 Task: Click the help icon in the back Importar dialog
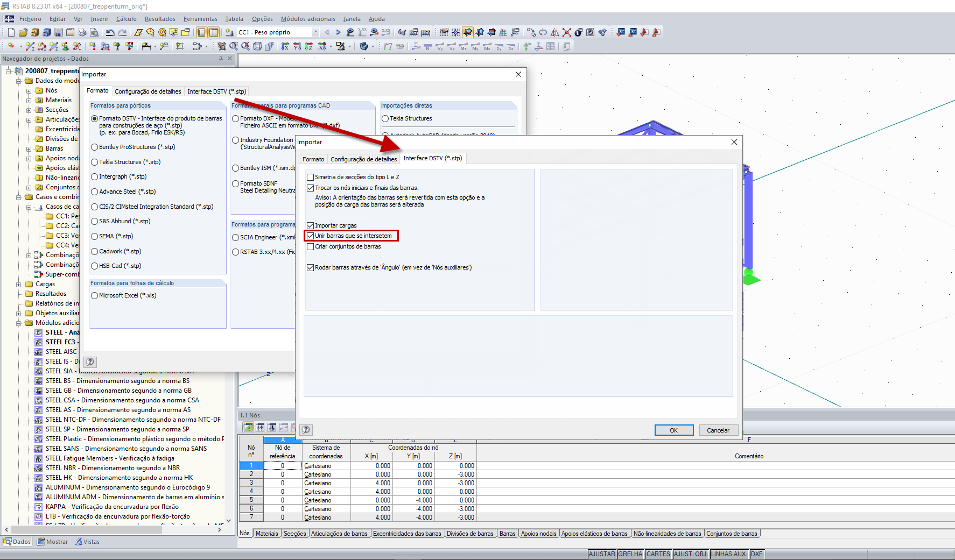coord(90,362)
